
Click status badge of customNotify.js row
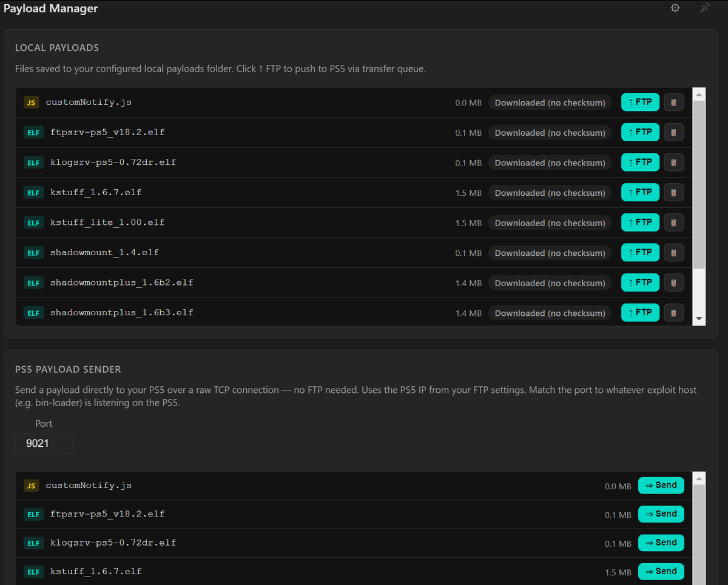tap(550, 102)
